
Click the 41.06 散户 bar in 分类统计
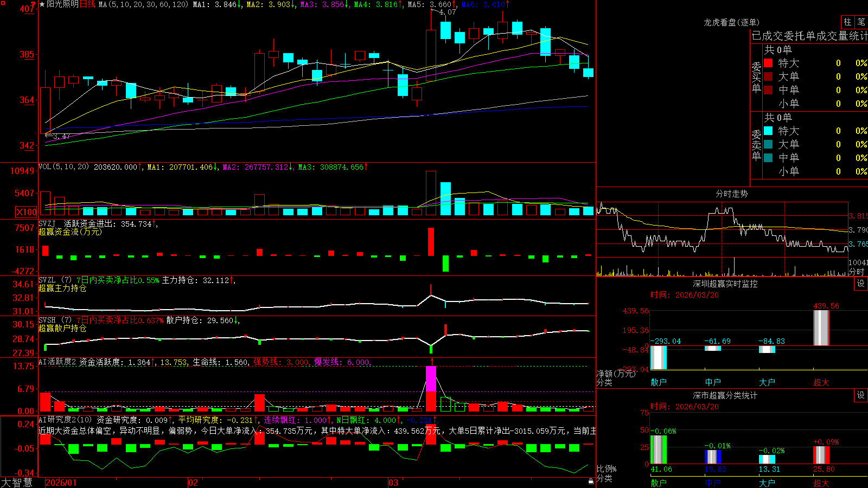pyautogui.click(x=659, y=450)
